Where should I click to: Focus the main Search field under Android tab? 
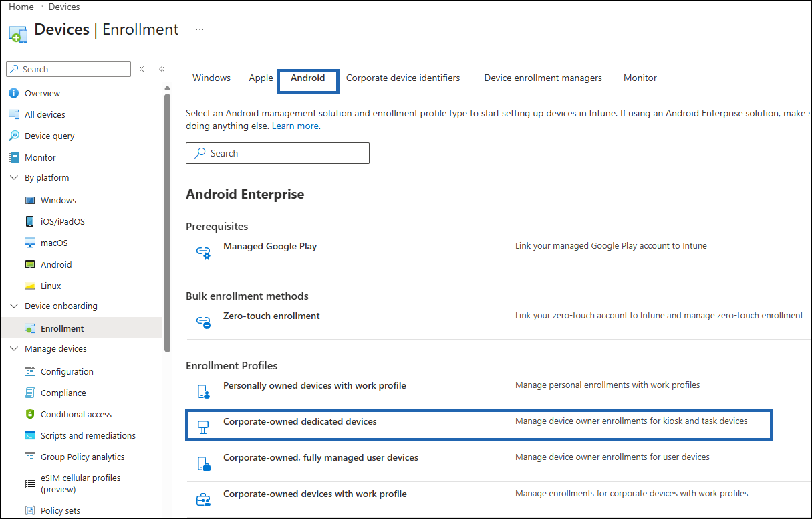pyautogui.click(x=277, y=153)
